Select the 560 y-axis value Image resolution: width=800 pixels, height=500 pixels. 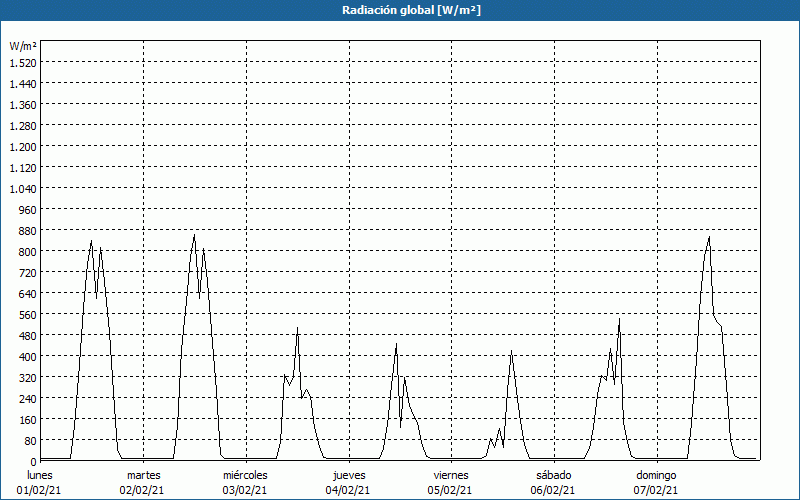click(x=28, y=315)
